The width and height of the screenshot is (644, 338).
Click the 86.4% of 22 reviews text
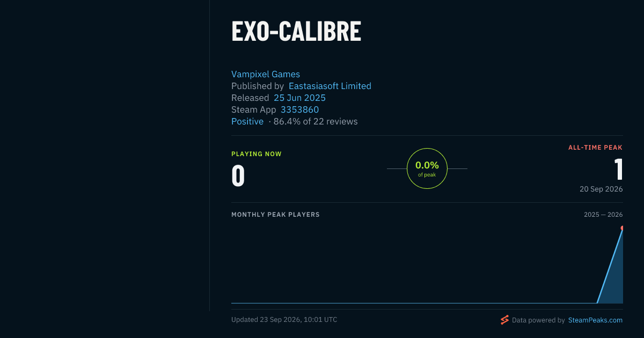(x=316, y=121)
